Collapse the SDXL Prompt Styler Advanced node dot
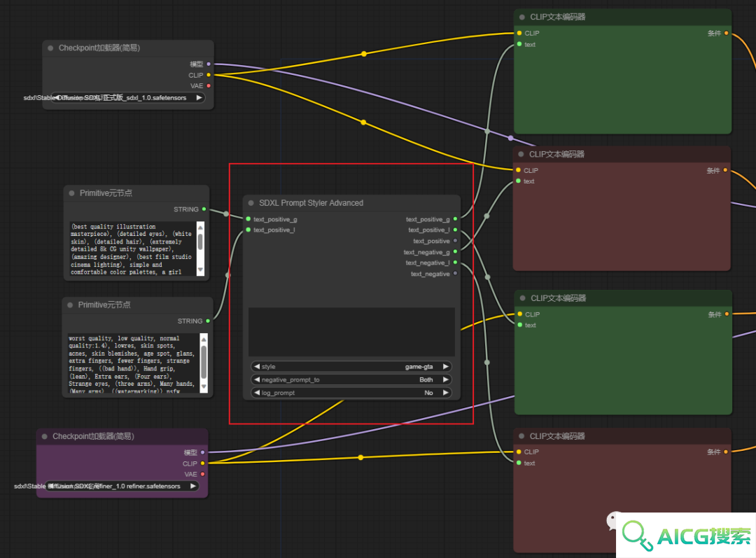The image size is (756, 558). (251, 203)
